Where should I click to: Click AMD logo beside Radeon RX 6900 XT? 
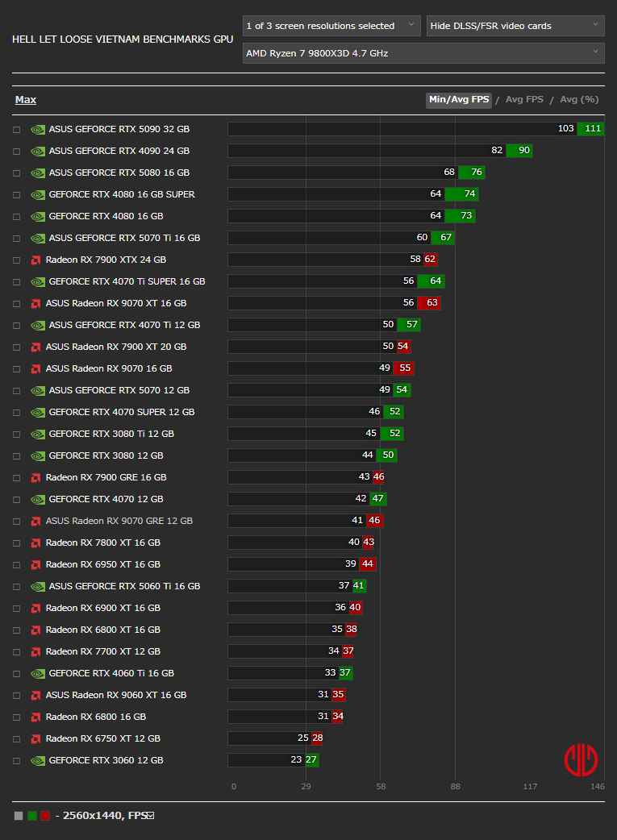click(36, 609)
